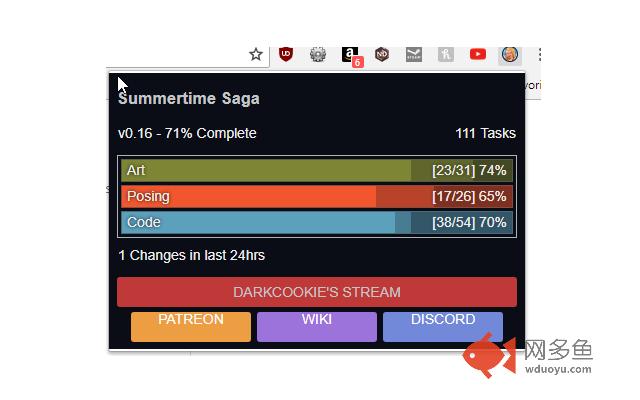Bookmark this page with the star icon
Image resolution: width=640 pixels, height=400 pixels.
tap(256, 54)
